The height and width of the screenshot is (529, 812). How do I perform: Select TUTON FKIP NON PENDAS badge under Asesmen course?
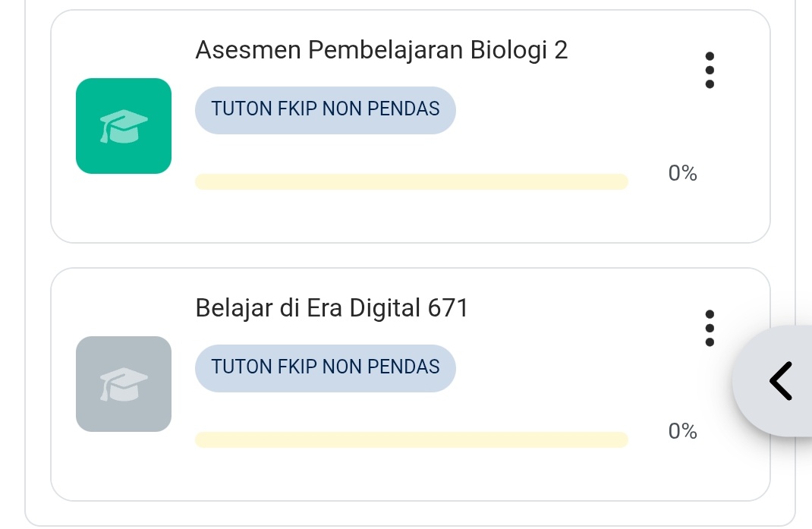click(x=326, y=109)
